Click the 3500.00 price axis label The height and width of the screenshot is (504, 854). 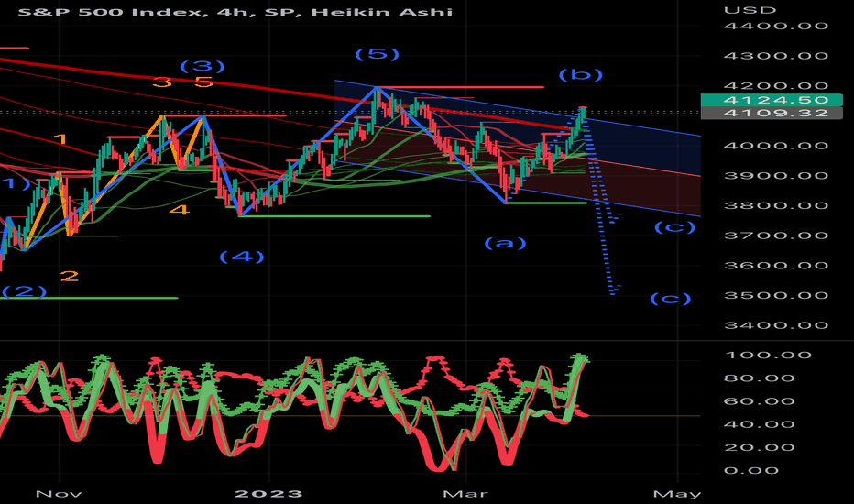click(776, 296)
